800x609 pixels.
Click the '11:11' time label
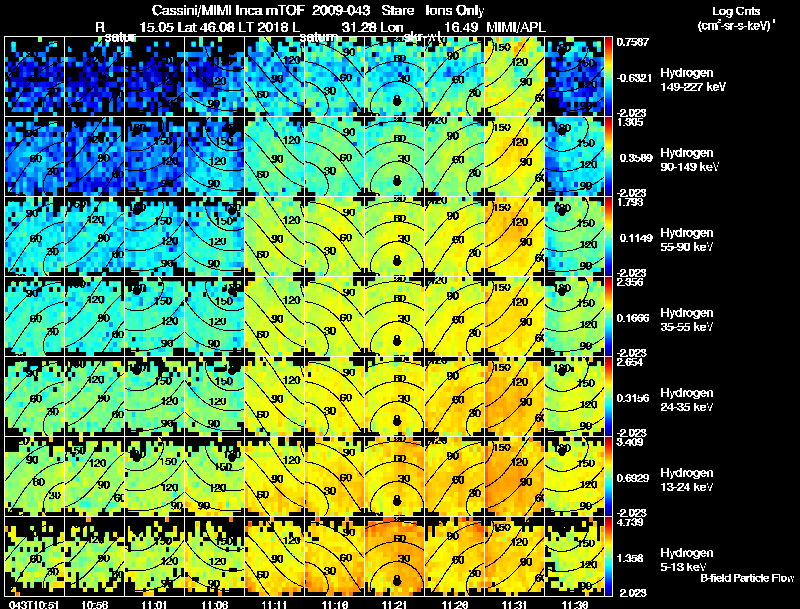(x=274, y=604)
